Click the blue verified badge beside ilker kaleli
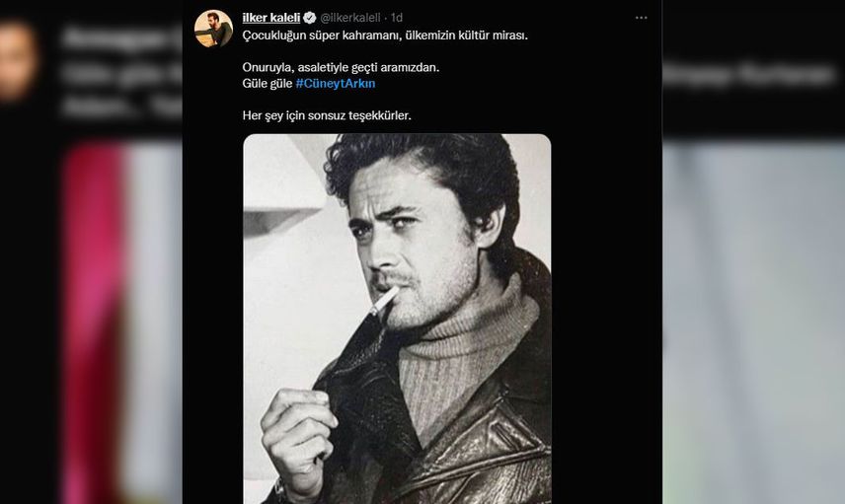Screen dimensions: 845x504 tap(309, 18)
